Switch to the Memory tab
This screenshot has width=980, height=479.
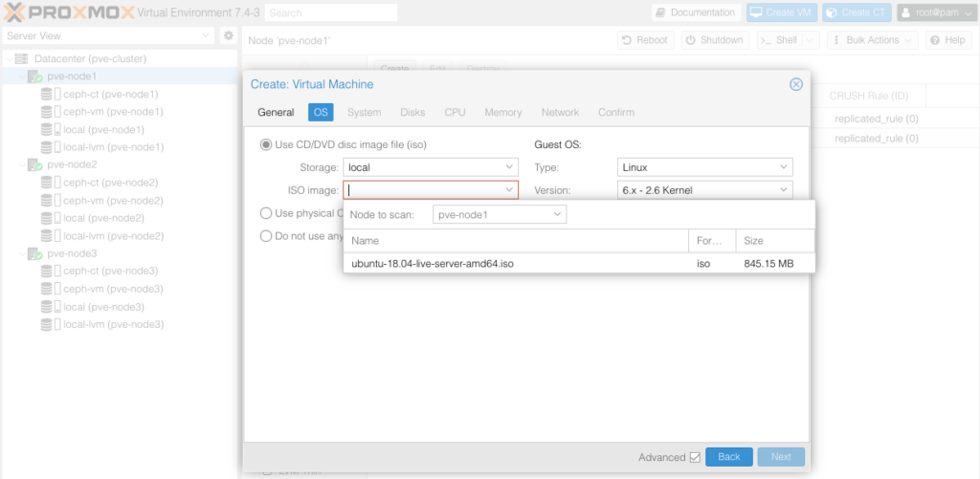point(503,113)
